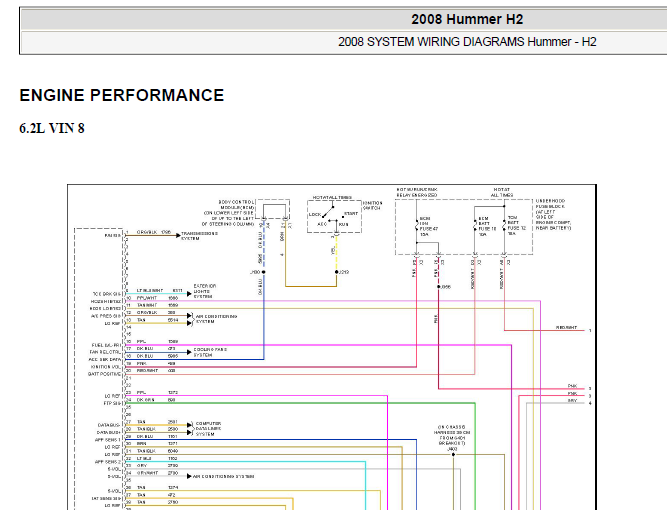Click the RED/WHT wire label at right edge
Screen dimensions: 667x510
[566, 328]
